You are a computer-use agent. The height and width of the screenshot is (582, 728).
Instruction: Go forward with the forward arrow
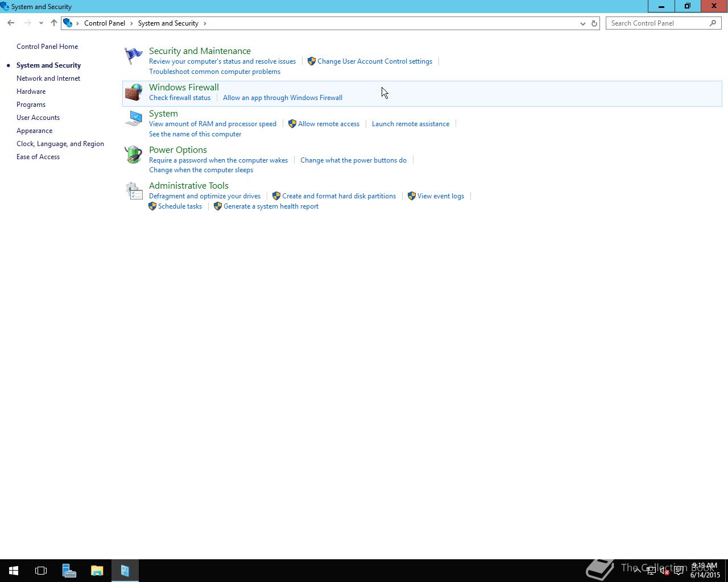point(27,23)
